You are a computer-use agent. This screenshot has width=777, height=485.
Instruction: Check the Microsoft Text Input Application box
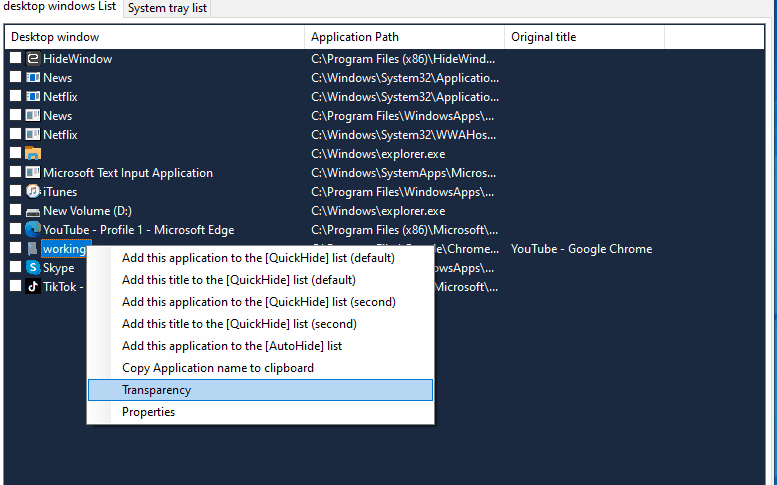click(15, 172)
